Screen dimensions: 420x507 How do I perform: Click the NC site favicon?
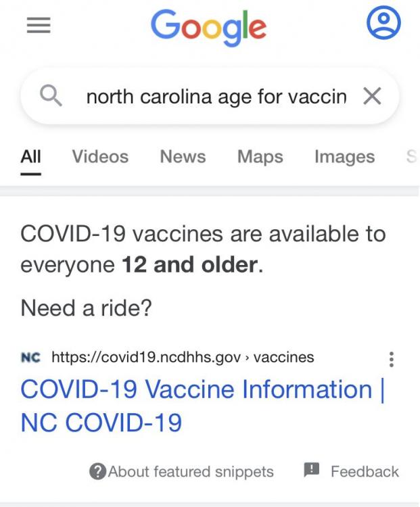click(x=30, y=357)
